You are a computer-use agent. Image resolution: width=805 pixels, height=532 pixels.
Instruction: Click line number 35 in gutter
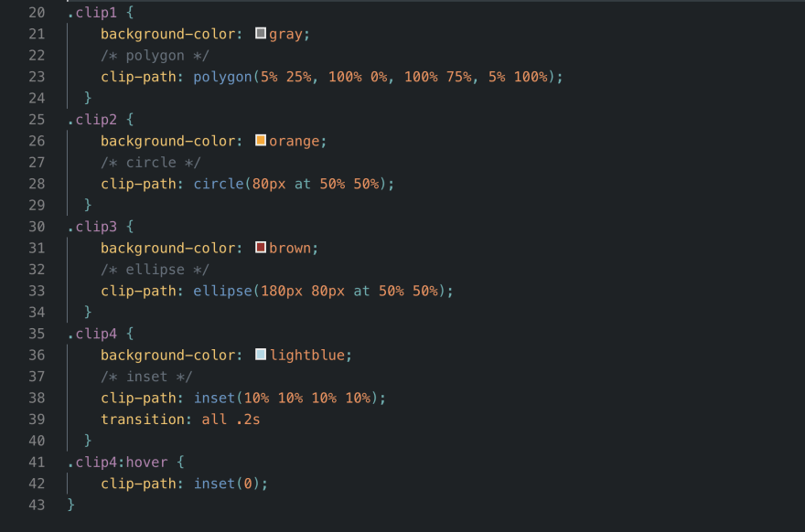[37, 334]
